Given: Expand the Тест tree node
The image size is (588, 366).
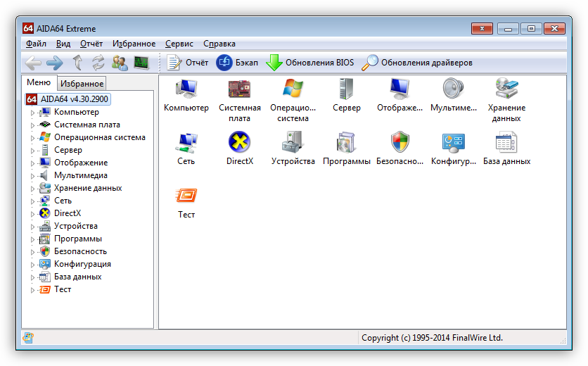Looking at the screenshot, I should [32, 290].
